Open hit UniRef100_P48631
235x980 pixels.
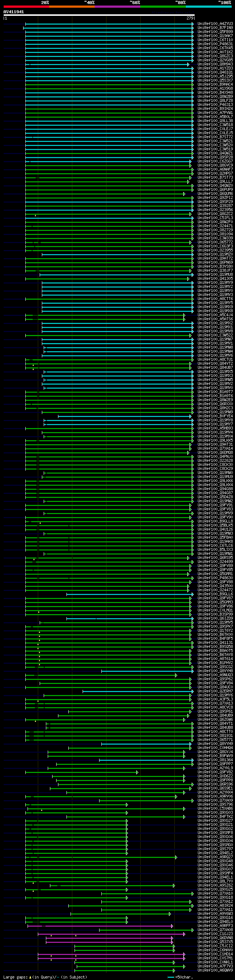tap(215, 44)
